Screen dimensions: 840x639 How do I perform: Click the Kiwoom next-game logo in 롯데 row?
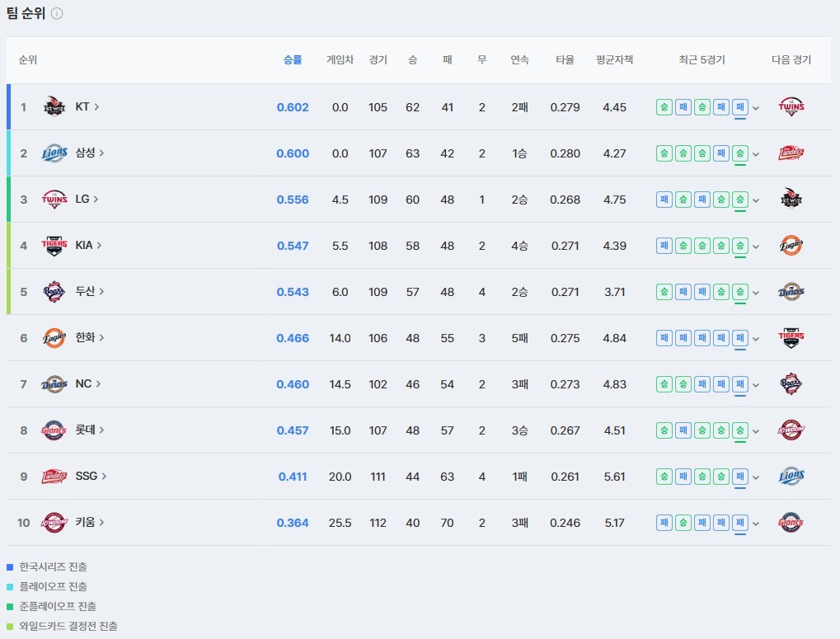(x=791, y=430)
